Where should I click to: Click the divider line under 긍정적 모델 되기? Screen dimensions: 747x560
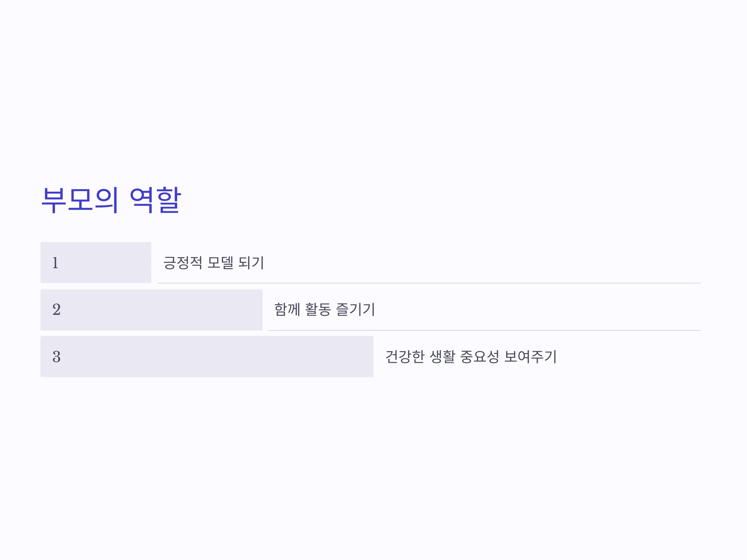pyautogui.click(x=429, y=283)
